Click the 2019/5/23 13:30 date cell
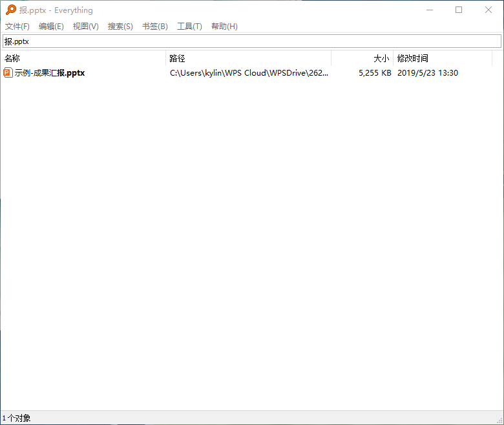The height and width of the screenshot is (425, 504). pos(428,73)
